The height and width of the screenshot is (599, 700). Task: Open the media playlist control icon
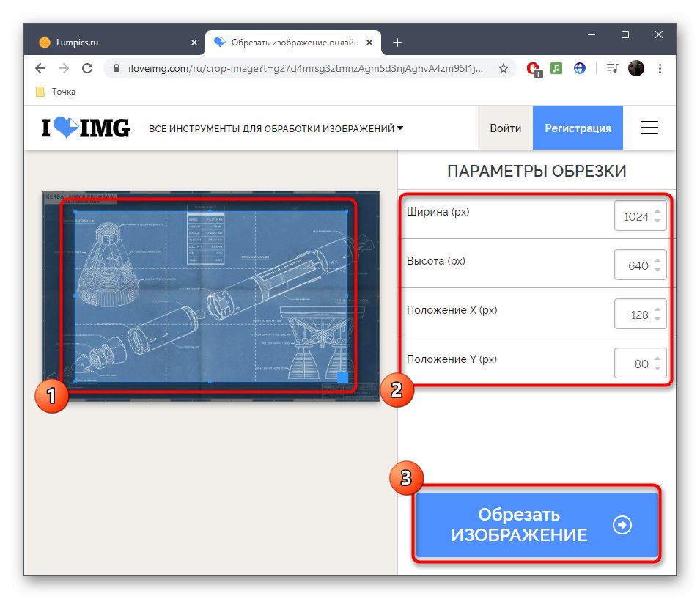coord(612,68)
